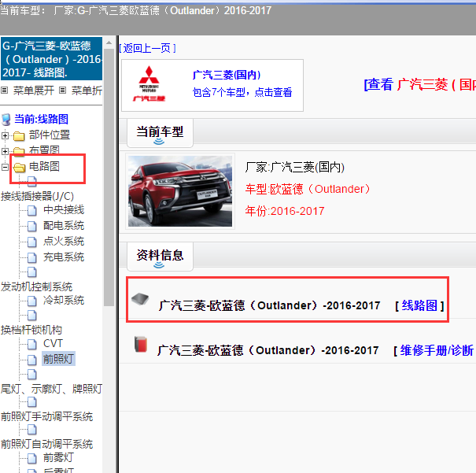Screen dimensions: 476x473
Task: Open the 点火系统 tree item
Action: [64, 241]
